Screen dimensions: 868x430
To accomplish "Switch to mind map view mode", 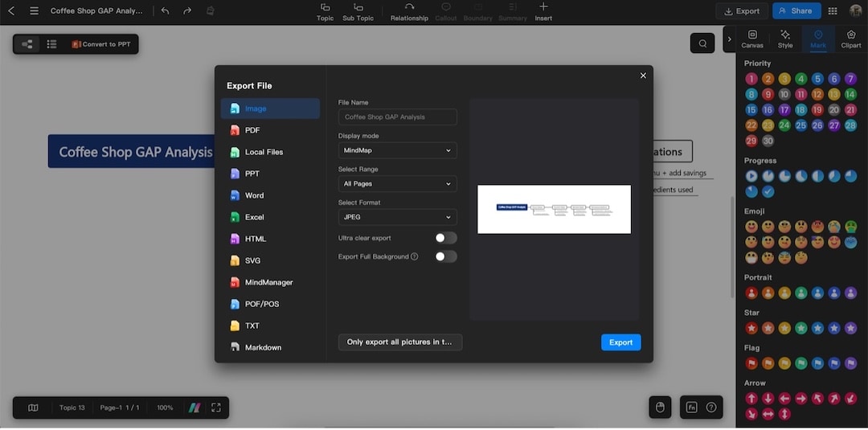I will (27, 44).
